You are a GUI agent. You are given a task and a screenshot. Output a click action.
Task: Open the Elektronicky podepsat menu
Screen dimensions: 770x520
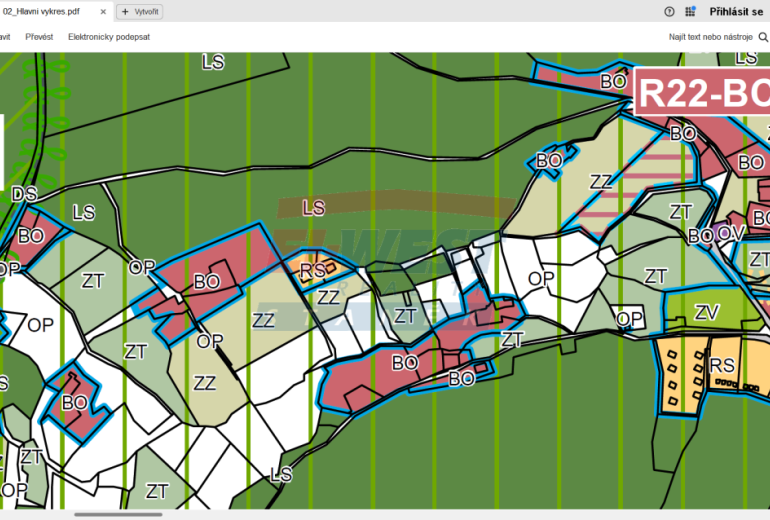tap(108, 37)
